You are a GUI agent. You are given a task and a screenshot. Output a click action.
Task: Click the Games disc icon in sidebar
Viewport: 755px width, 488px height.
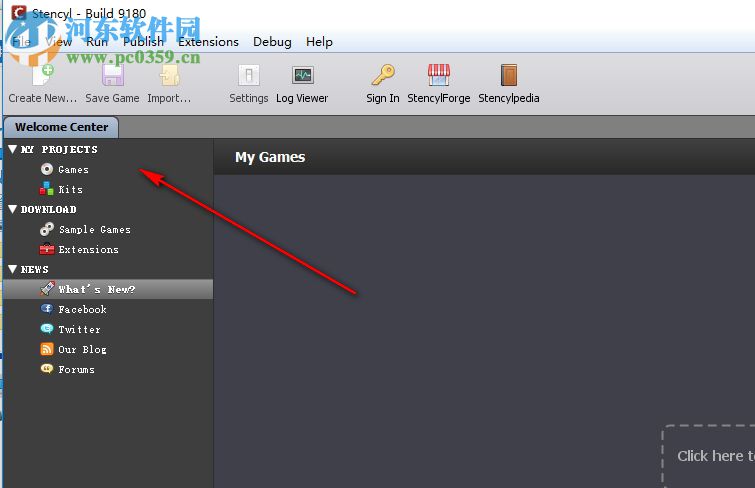pyautogui.click(x=47, y=169)
